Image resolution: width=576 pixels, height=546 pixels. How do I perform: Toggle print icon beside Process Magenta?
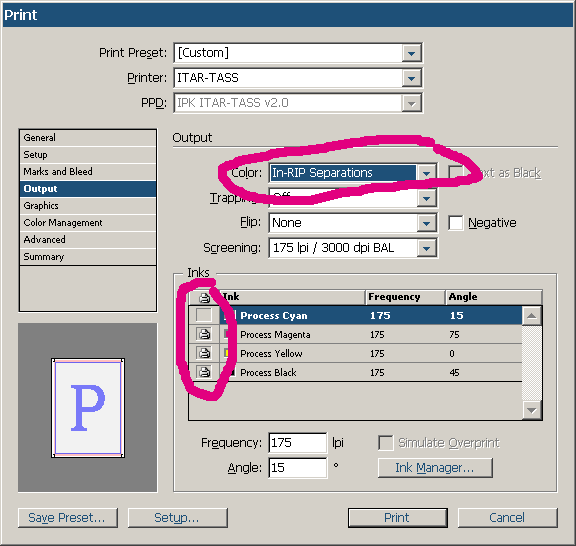coord(204,334)
